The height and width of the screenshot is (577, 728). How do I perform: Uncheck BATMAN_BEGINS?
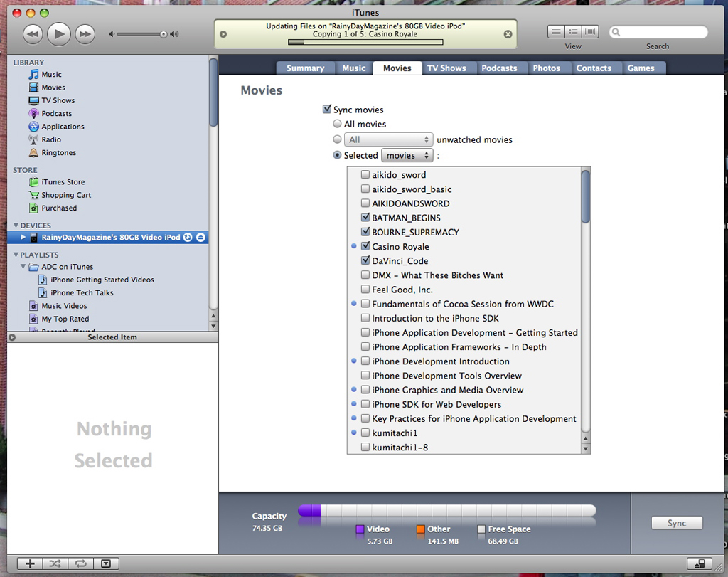(365, 218)
